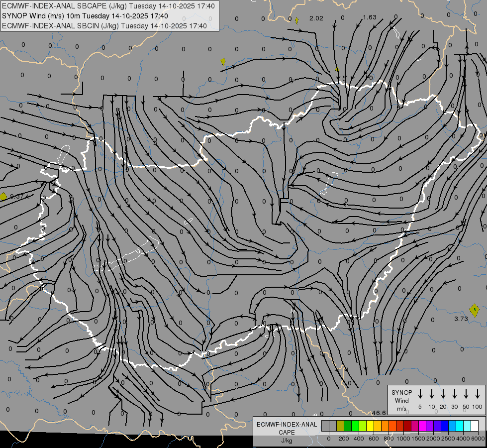Click the 2.02 value label

(316, 18)
